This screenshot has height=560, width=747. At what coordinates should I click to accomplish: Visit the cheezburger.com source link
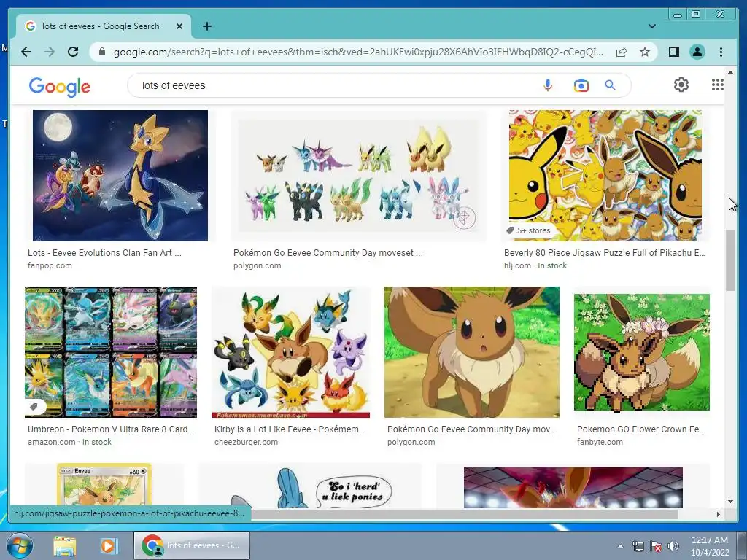[x=246, y=442]
